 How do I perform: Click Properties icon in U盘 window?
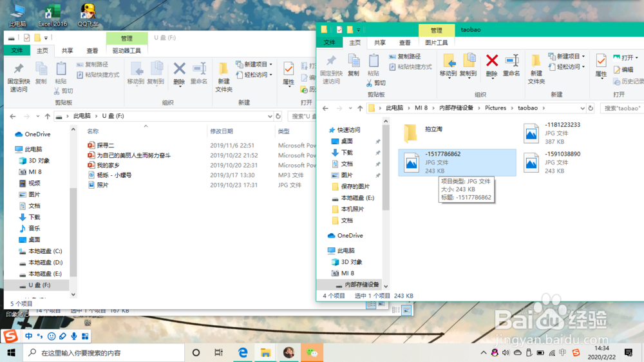click(289, 69)
